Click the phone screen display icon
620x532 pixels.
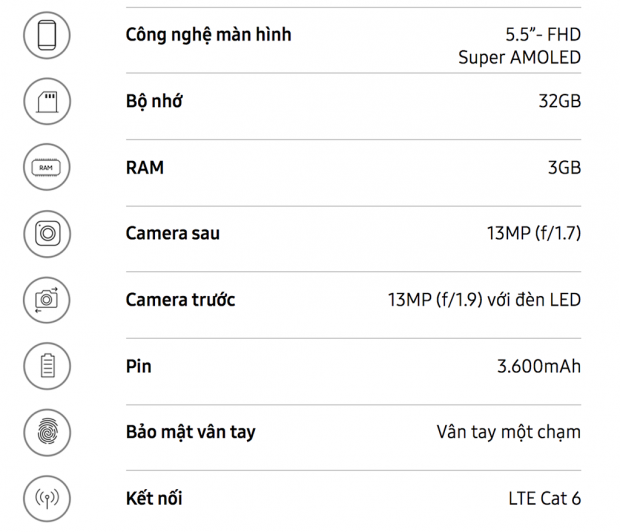click(x=47, y=36)
